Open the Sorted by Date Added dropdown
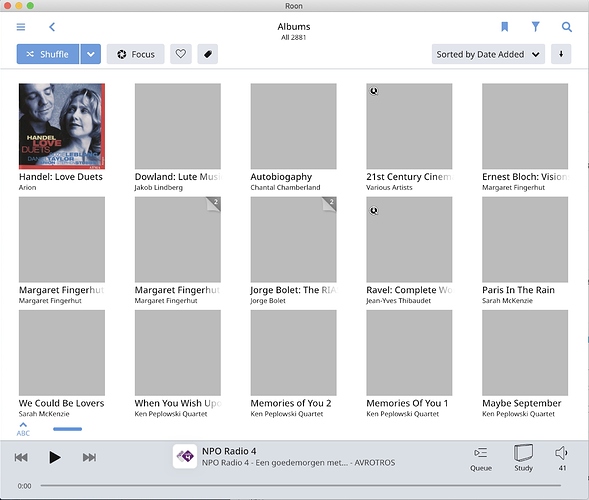This screenshot has height=500, width=589. (488, 54)
